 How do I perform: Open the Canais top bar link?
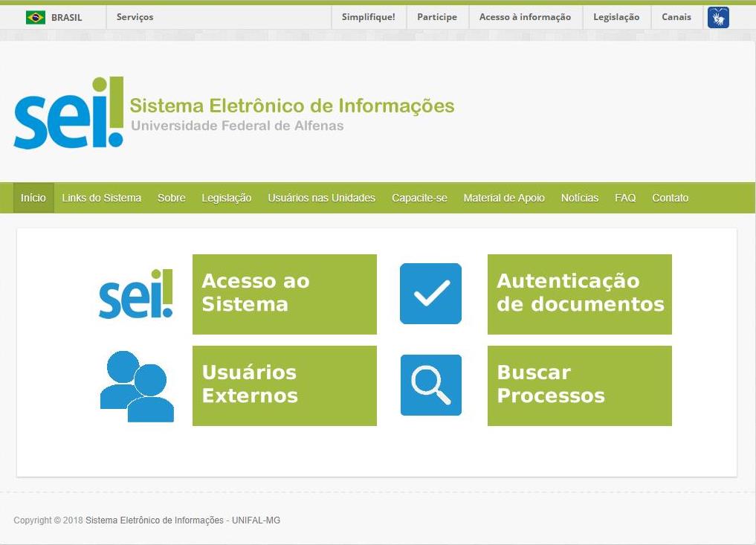click(676, 17)
